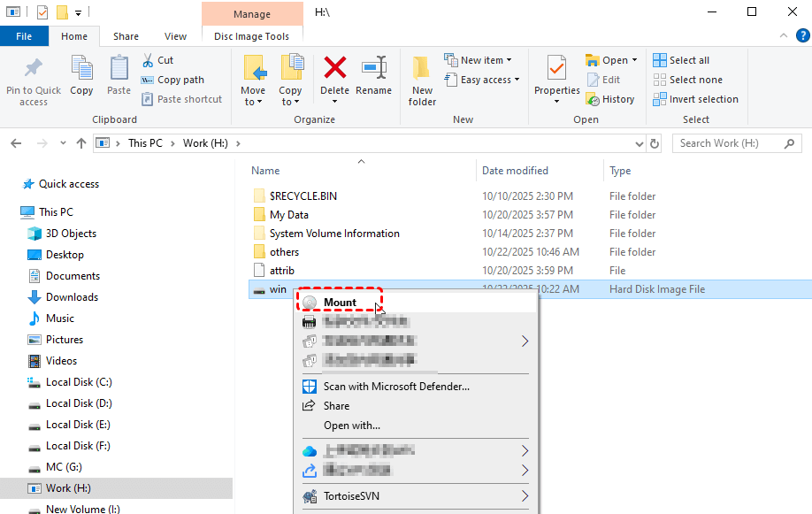Go up one folder level
812x514 pixels.
81,143
